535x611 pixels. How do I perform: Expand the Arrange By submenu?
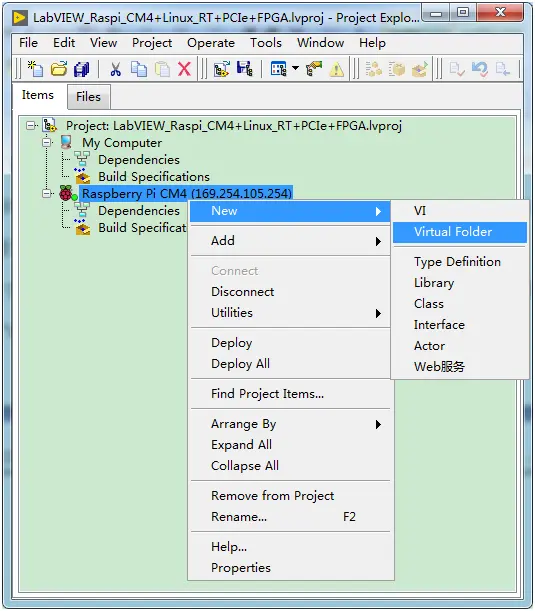pyautogui.click(x=291, y=424)
